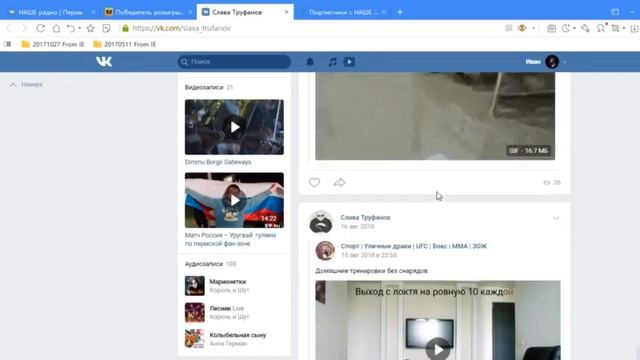640x360 pixels.
Task: Click Анна Герман artist name
Action: (x=228, y=344)
